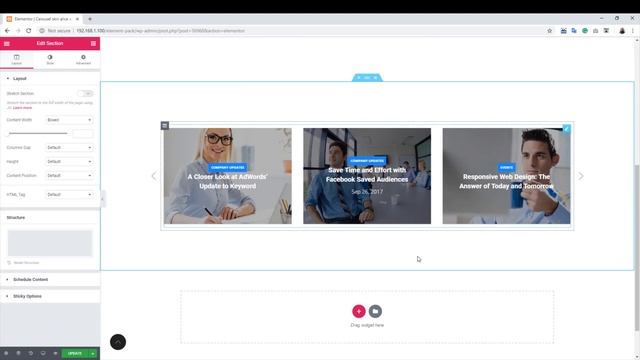Screen dimensions: 640x360
Task: Open Elementor settings gear in footer
Action: click(6, 353)
